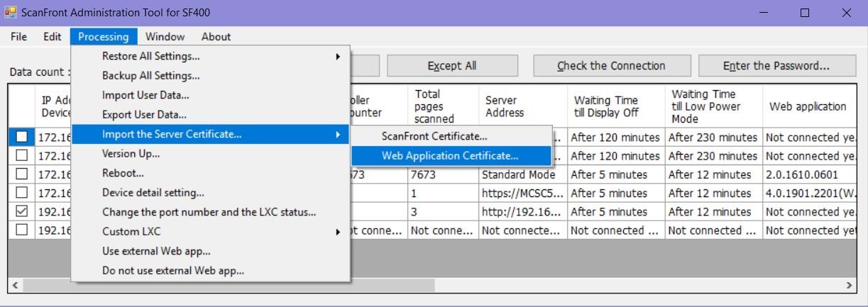Open Device detail setting

click(153, 192)
